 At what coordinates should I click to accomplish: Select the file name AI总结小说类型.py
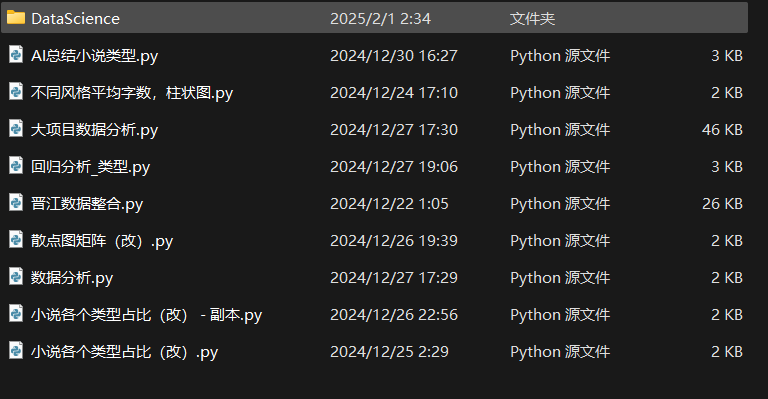pyautogui.click(x=95, y=56)
